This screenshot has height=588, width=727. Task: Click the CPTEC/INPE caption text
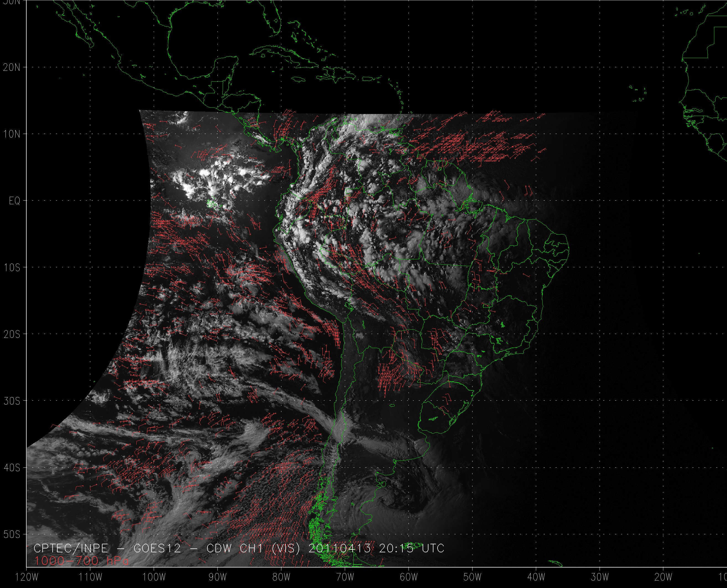tap(71, 548)
